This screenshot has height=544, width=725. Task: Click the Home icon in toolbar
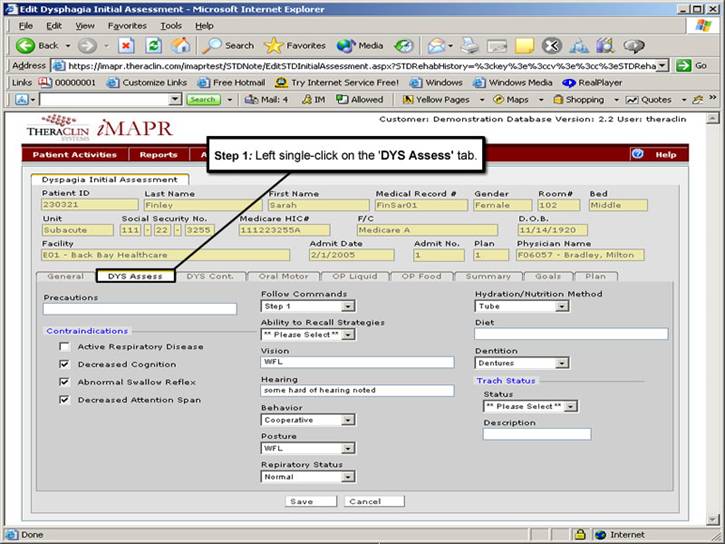180,45
